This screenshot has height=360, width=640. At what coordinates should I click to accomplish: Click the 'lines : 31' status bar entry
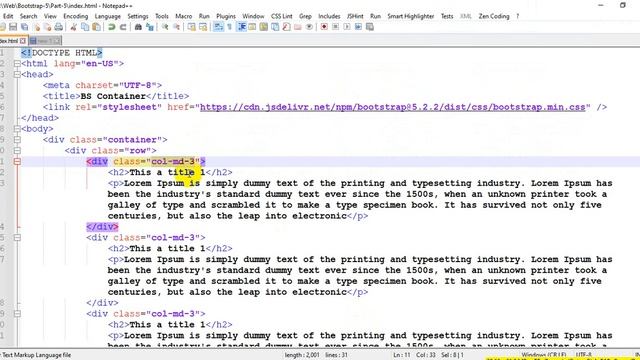pyautogui.click(x=336, y=355)
